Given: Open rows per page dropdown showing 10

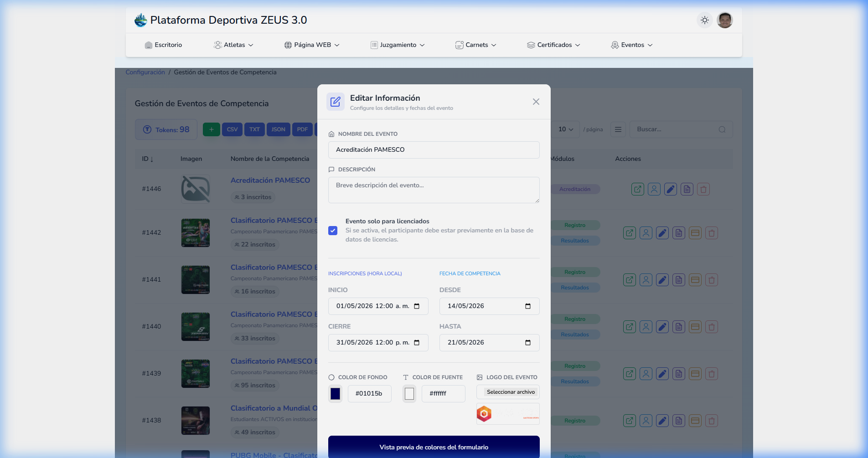Looking at the screenshot, I should [566, 129].
